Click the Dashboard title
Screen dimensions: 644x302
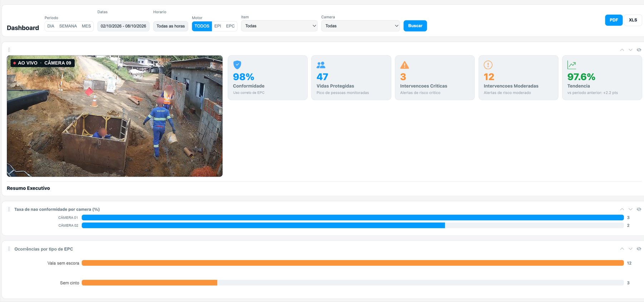click(x=23, y=28)
